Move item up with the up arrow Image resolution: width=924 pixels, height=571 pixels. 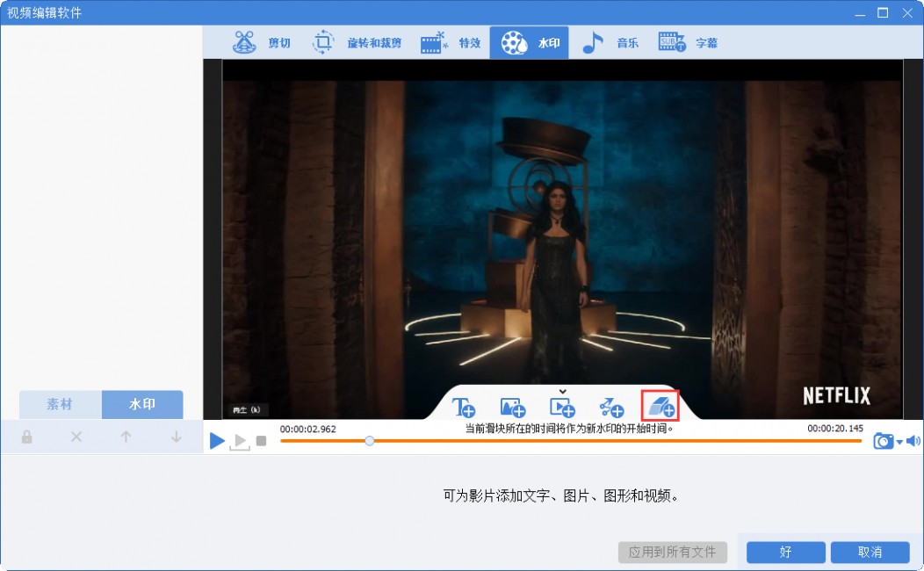pyautogui.click(x=126, y=437)
